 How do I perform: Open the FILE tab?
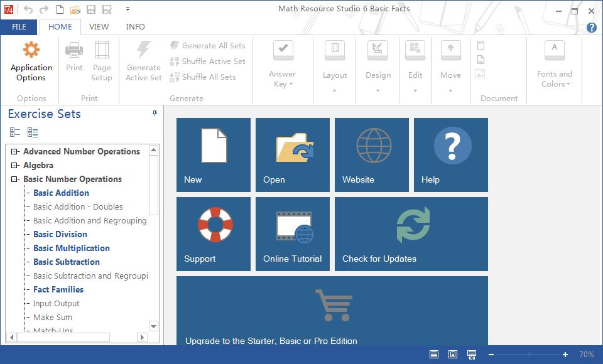pyautogui.click(x=19, y=27)
